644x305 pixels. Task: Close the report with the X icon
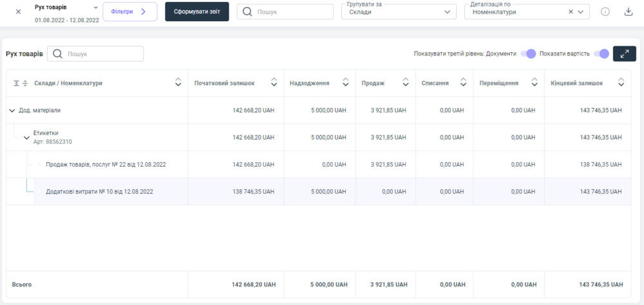pos(18,12)
